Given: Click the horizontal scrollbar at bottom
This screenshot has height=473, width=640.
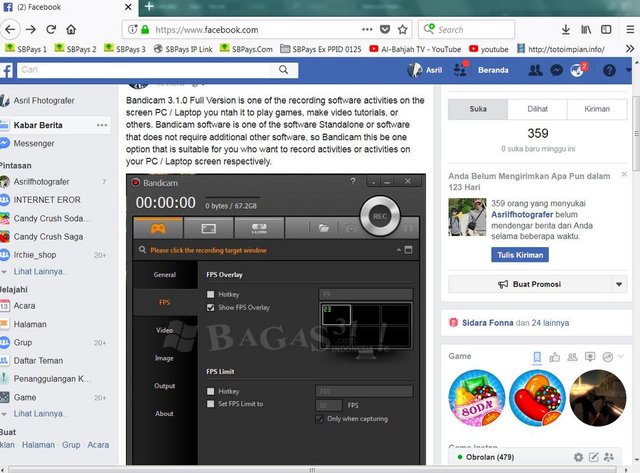Looking at the screenshot, I should [313, 469].
